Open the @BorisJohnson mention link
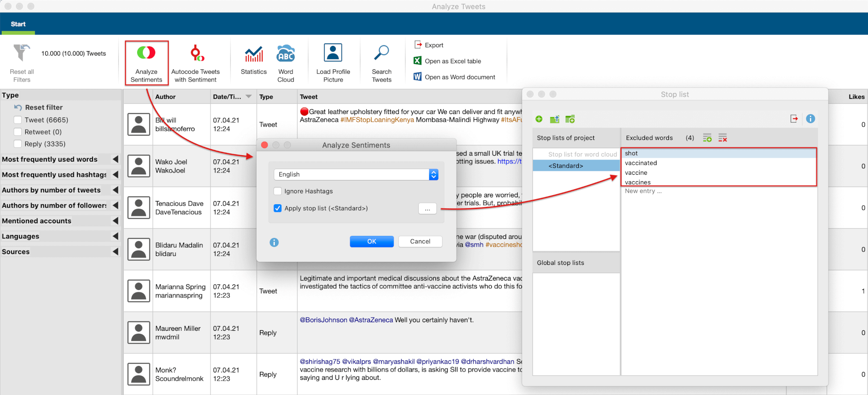 (x=323, y=320)
